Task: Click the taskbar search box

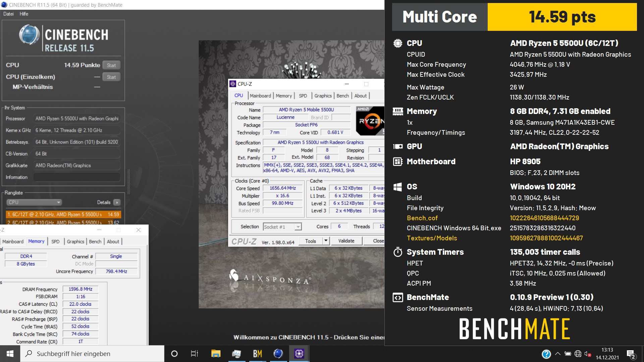Action: click(x=92, y=354)
